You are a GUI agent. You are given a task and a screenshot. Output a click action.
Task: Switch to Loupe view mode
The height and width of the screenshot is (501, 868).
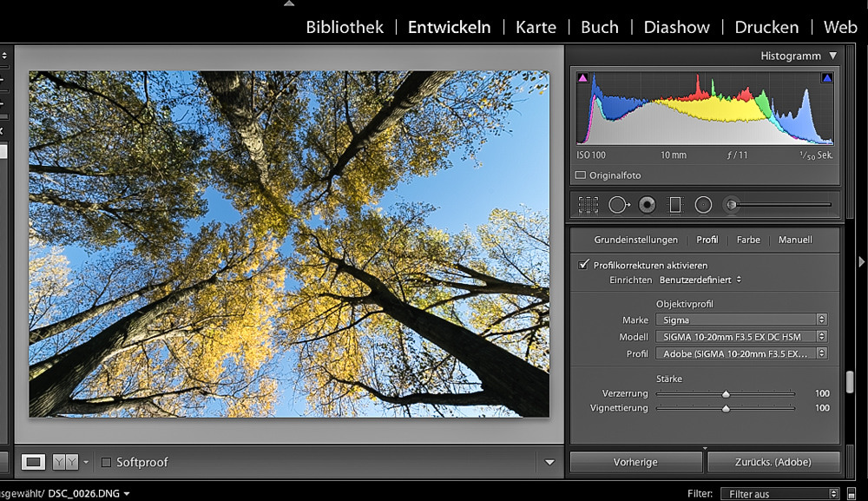34,462
